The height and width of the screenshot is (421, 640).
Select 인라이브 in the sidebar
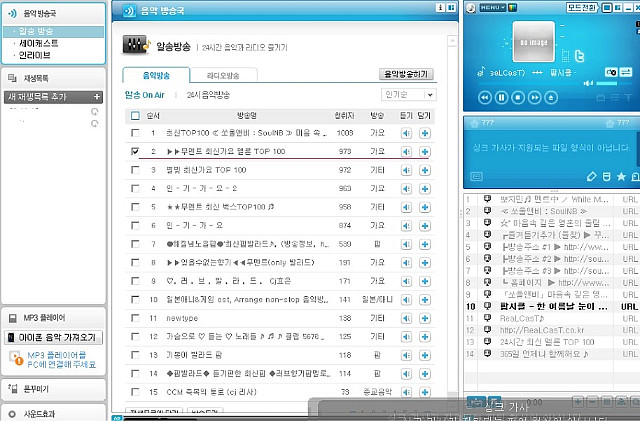pyautogui.click(x=35, y=55)
